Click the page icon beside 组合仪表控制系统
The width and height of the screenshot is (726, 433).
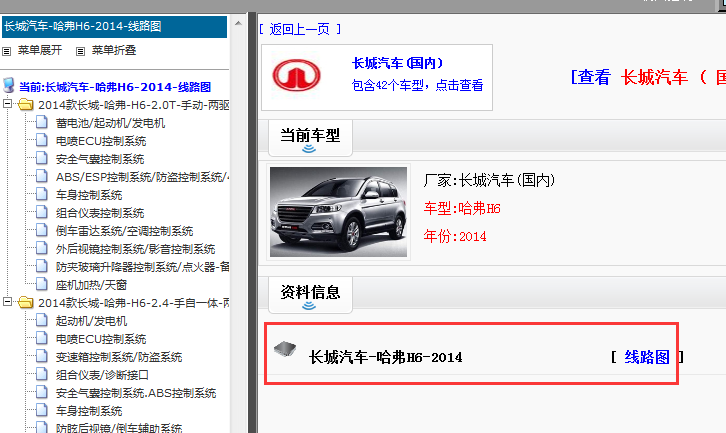pyautogui.click(x=42, y=213)
